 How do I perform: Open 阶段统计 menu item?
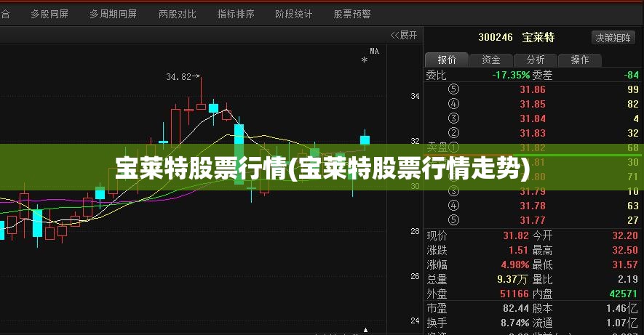pos(294,15)
